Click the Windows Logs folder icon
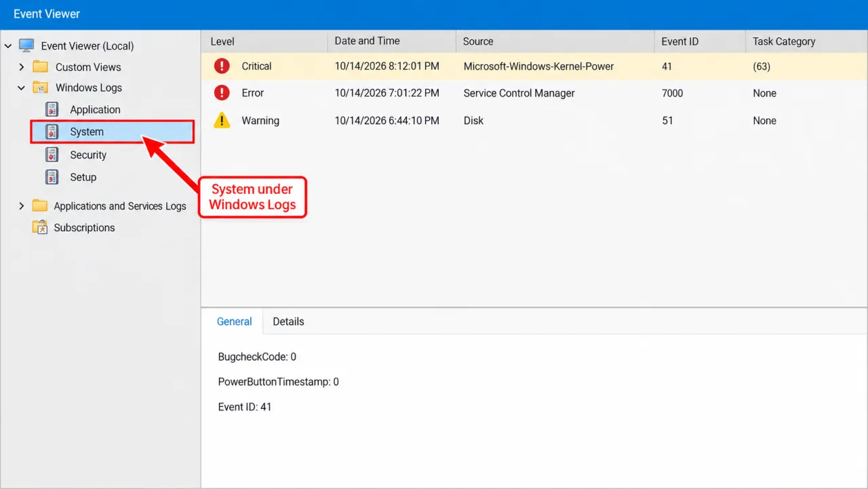 40,87
